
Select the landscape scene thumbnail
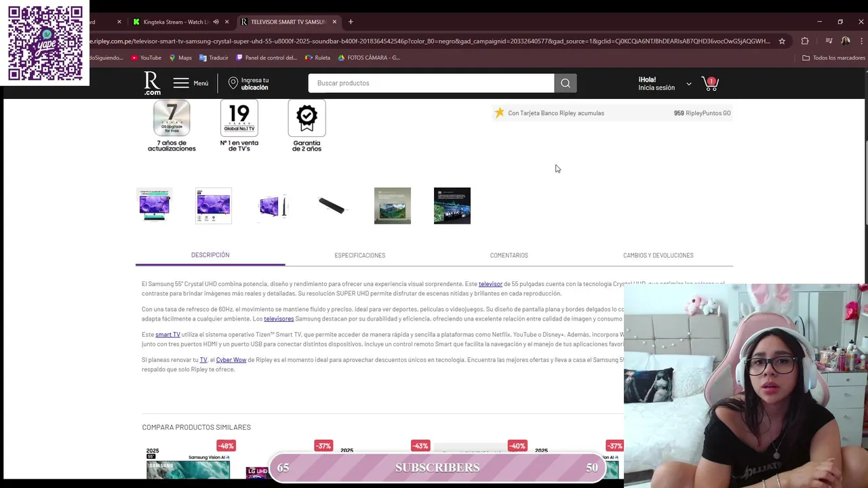tap(393, 205)
